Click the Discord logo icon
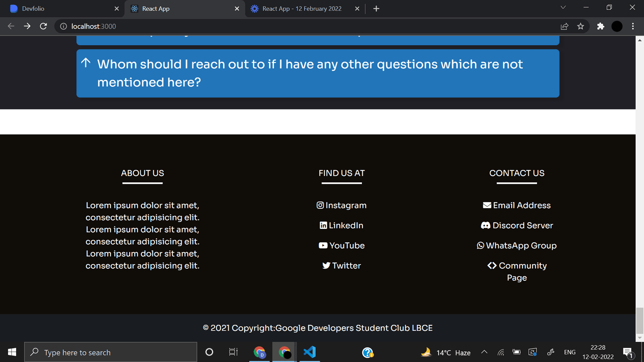The image size is (644, 362). [485, 225]
